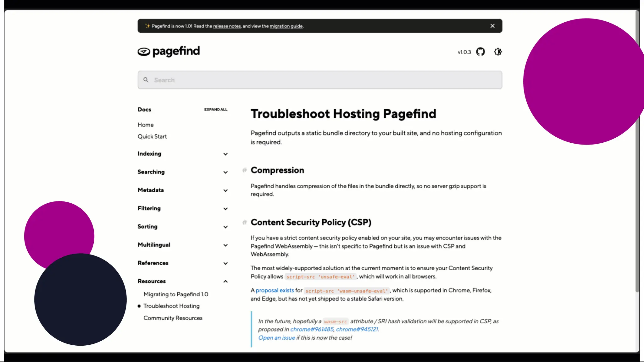This screenshot has height=362, width=644.
Task: Expand the Filtering docs section
Action: tap(225, 209)
